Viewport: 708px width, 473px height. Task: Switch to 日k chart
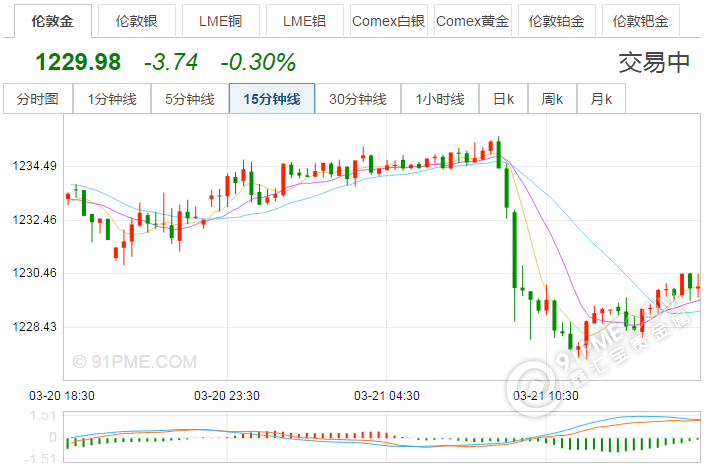point(504,98)
